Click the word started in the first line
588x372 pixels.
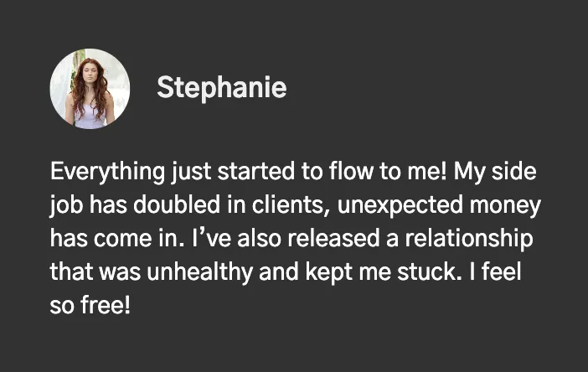tap(255, 172)
